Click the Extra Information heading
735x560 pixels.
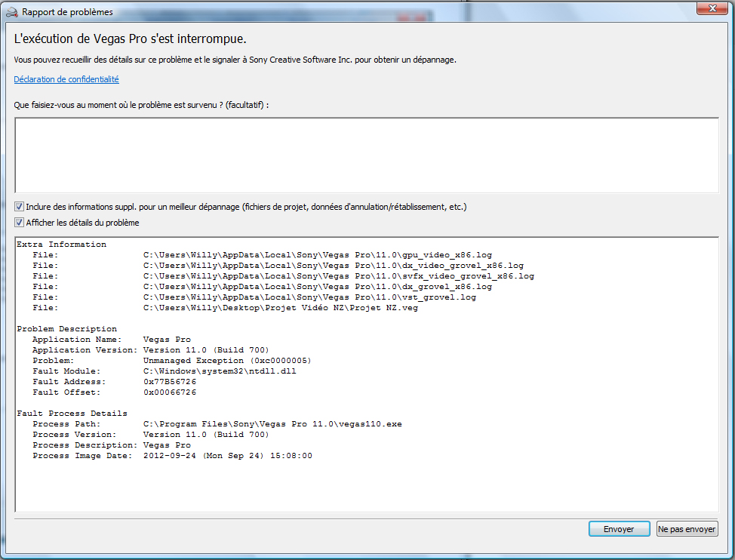61,244
